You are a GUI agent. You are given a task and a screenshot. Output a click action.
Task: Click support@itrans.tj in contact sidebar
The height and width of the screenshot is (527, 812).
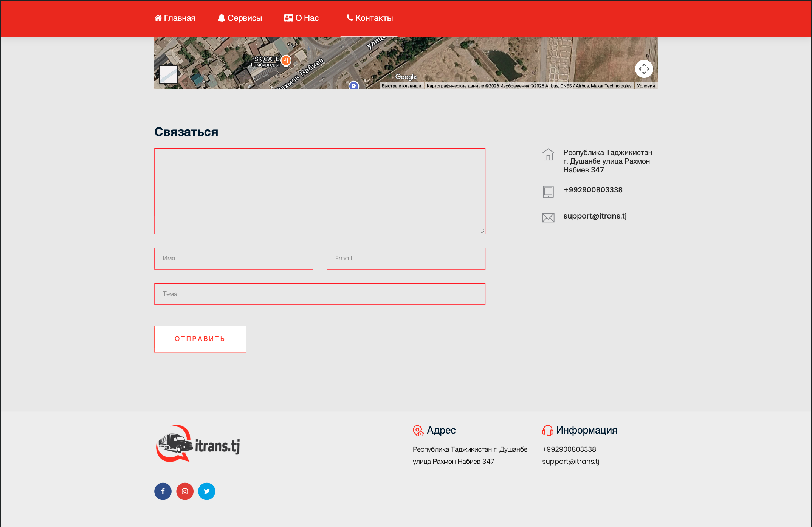tap(595, 216)
